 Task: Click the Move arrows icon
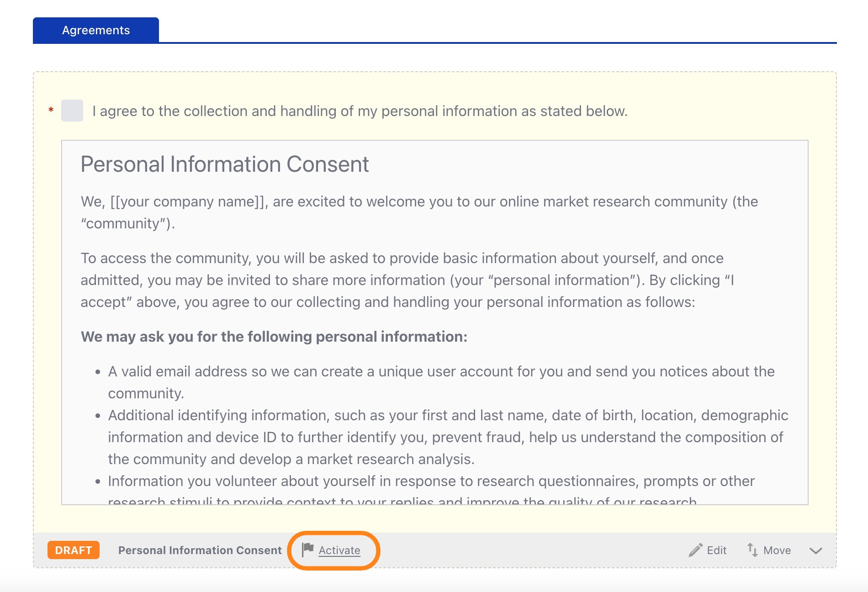(x=752, y=550)
